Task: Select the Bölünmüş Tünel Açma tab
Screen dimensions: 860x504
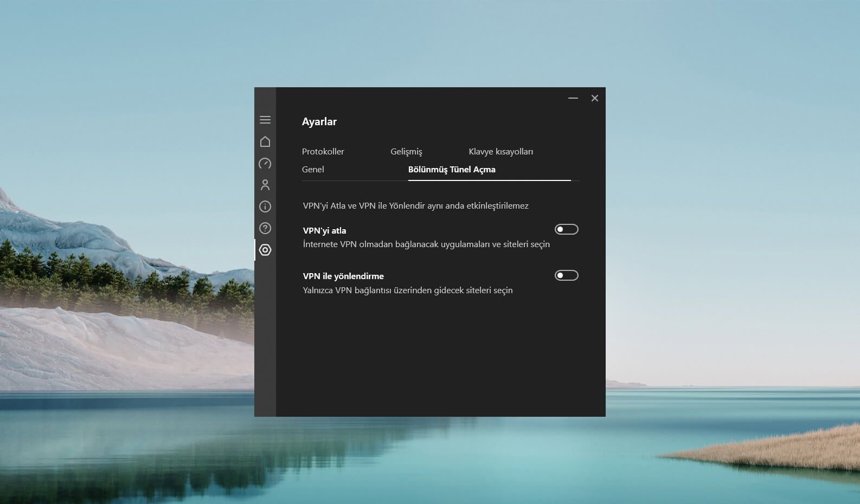Action: pyautogui.click(x=452, y=170)
